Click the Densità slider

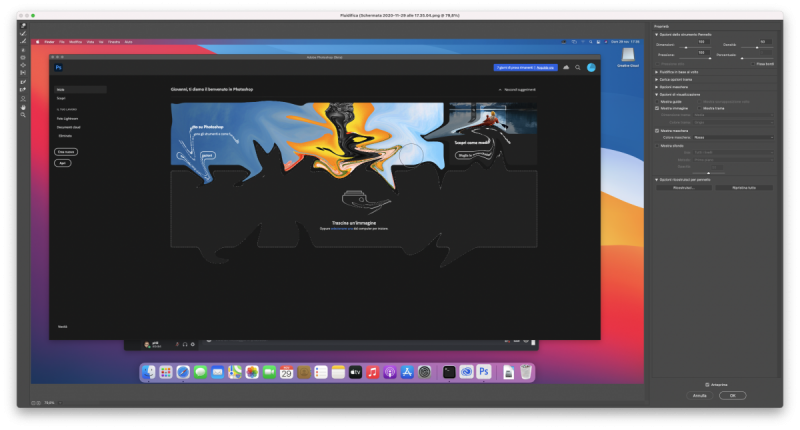pyautogui.click(x=757, y=47)
